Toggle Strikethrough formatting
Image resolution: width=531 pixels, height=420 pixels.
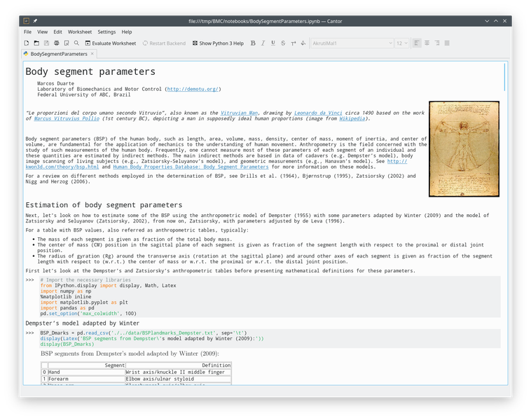point(283,43)
